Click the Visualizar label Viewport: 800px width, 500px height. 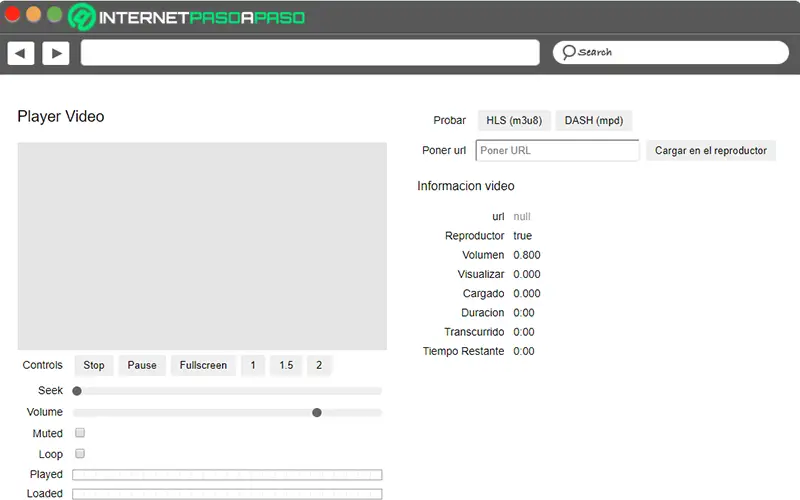click(x=481, y=274)
